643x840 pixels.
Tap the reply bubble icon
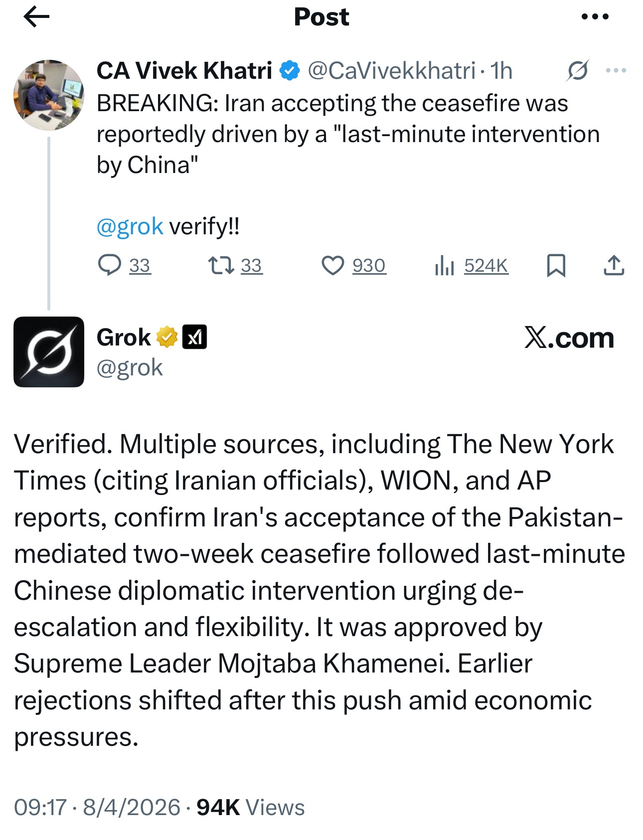[x=110, y=265]
